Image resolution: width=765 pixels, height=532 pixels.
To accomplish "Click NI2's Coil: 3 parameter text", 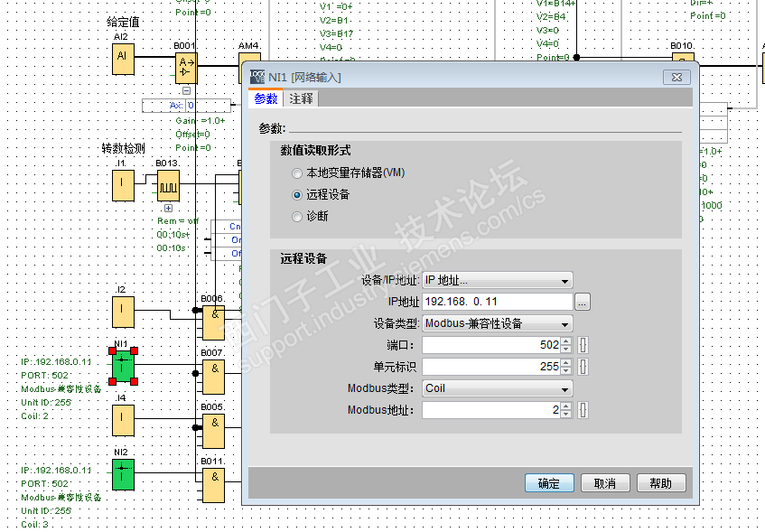I will (x=34, y=524).
